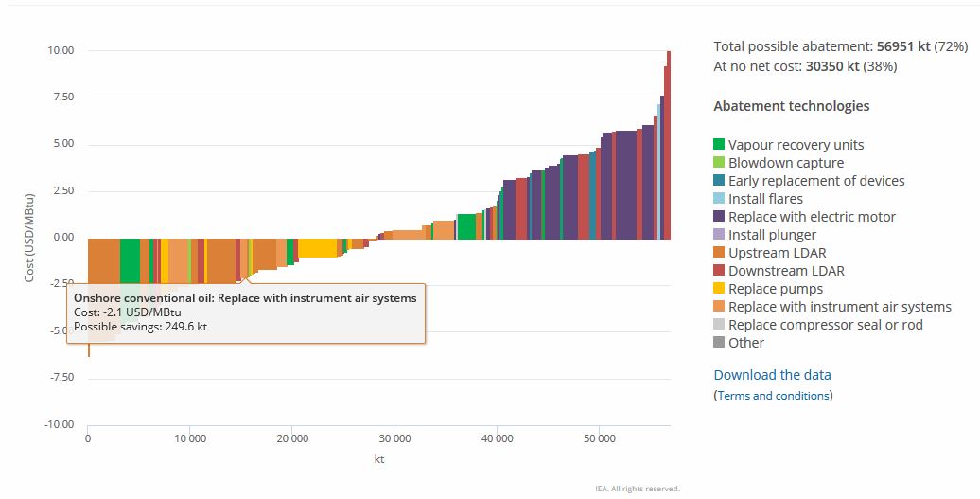Click the Replace pumps yellow swatch
This screenshot has width=980, height=499.
(x=719, y=289)
